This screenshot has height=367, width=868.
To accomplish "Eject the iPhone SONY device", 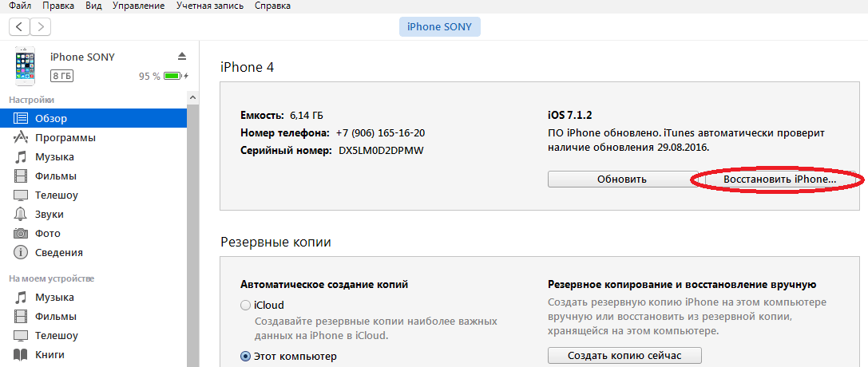I will tap(181, 56).
